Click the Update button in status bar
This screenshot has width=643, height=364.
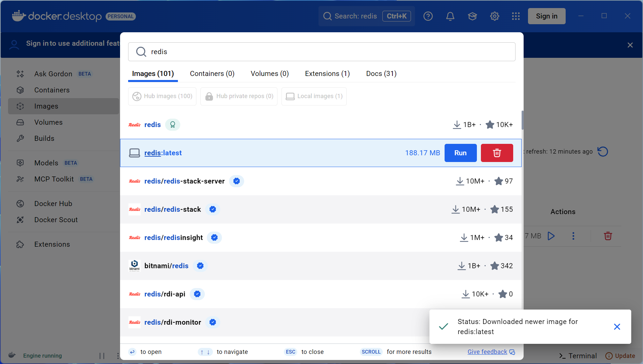620,356
